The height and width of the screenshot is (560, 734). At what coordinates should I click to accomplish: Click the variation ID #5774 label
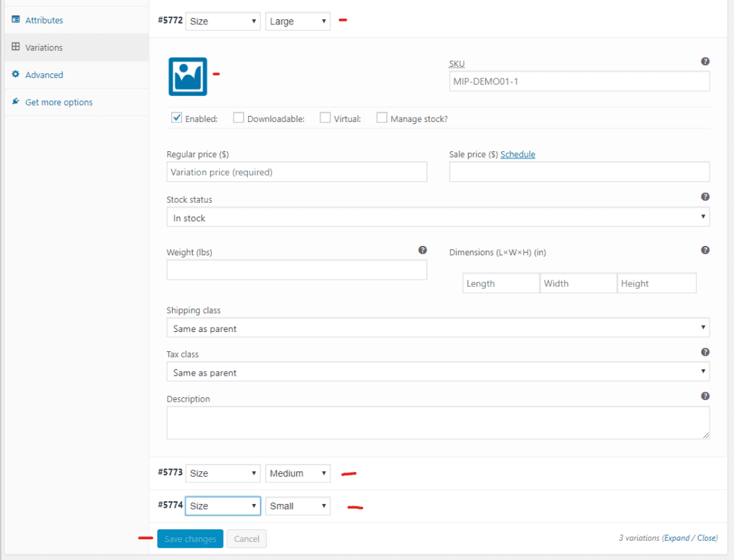coord(170,505)
